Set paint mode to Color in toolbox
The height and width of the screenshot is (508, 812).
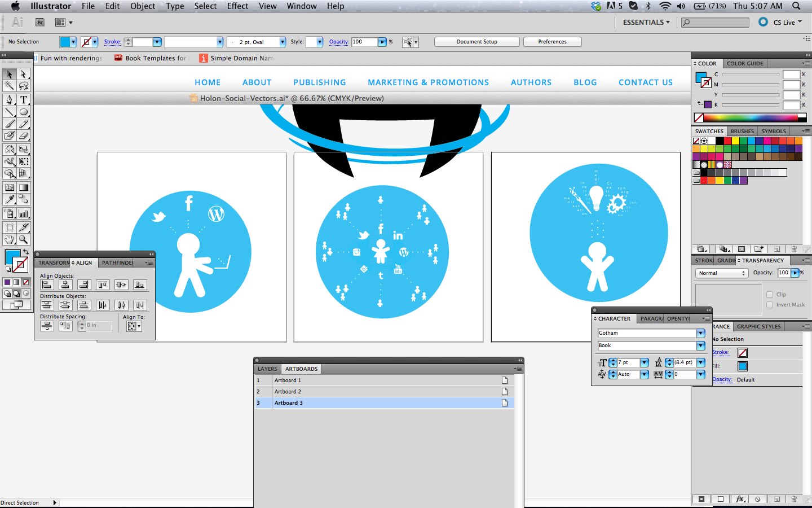coord(7,282)
